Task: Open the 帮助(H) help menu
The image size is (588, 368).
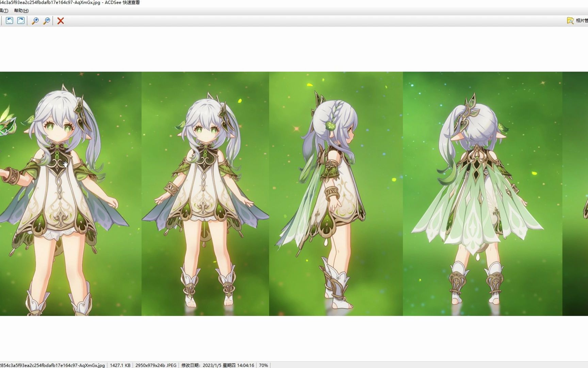Action: click(x=21, y=11)
